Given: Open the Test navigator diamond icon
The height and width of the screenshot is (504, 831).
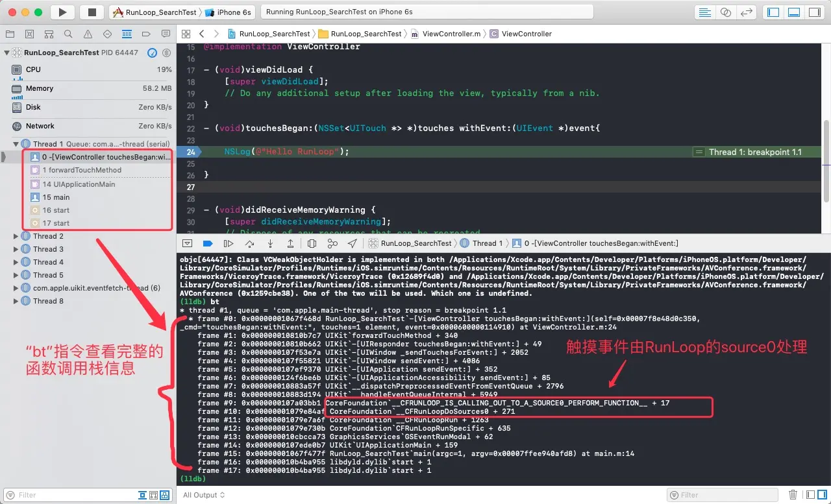Looking at the screenshot, I should pyautogui.click(x=107, y=34).
